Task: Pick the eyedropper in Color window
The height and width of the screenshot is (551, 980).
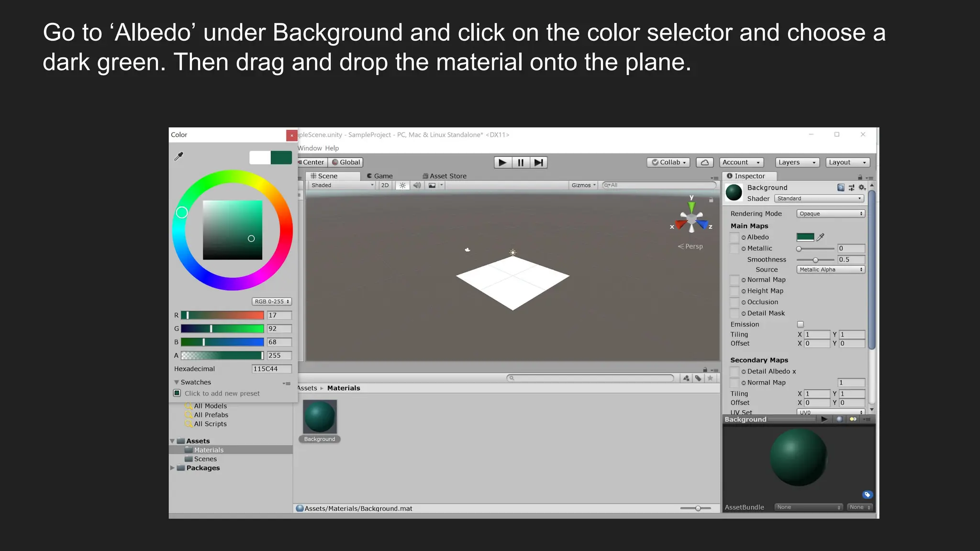Action: click(179, 156)
